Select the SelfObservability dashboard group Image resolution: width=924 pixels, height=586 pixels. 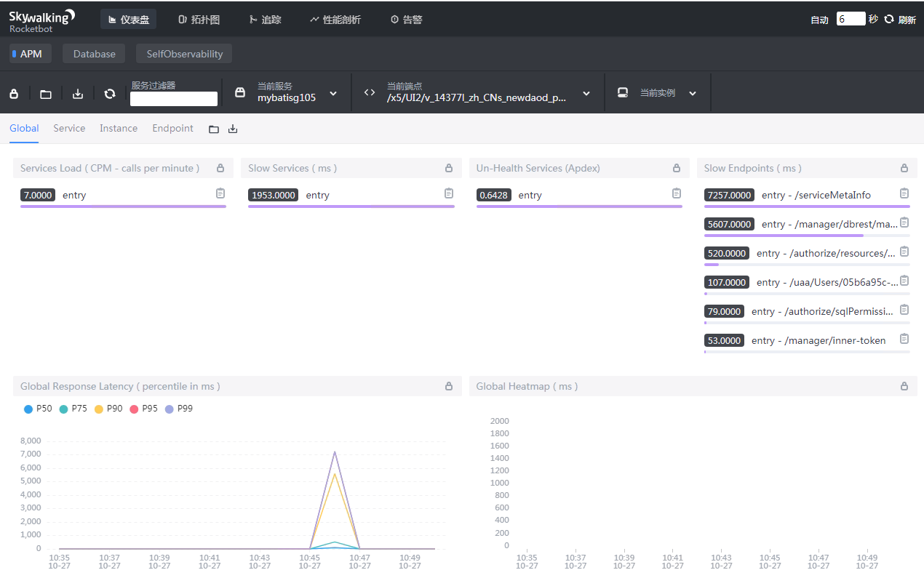[184, 54]
